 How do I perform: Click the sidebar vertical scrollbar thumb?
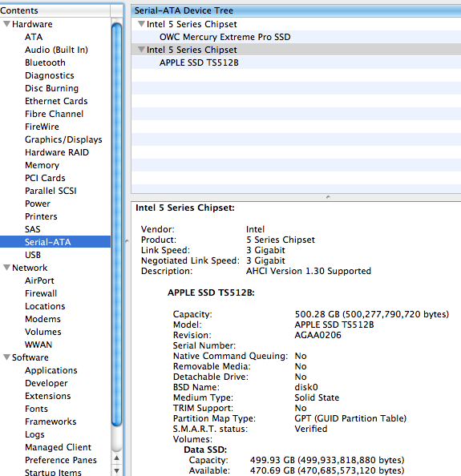[116, 224]
